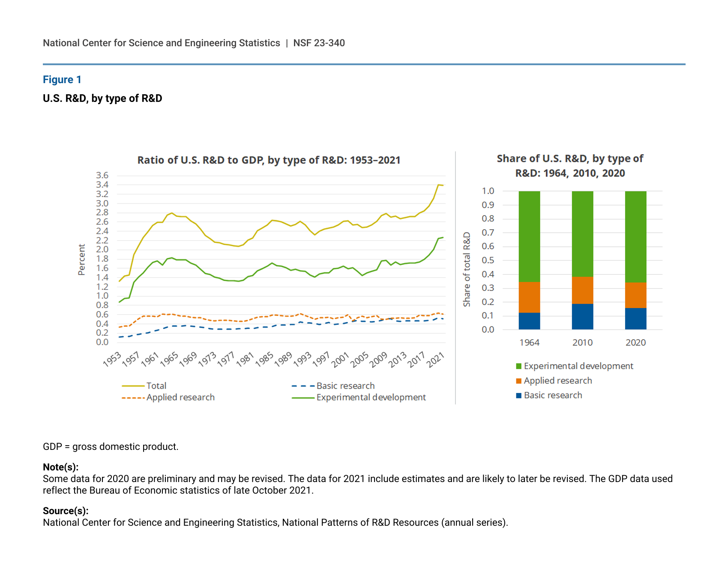Select the green segment of the 2020 bar
The width and height of the screenshot is (728, 575).
click(x=635, y=237)
